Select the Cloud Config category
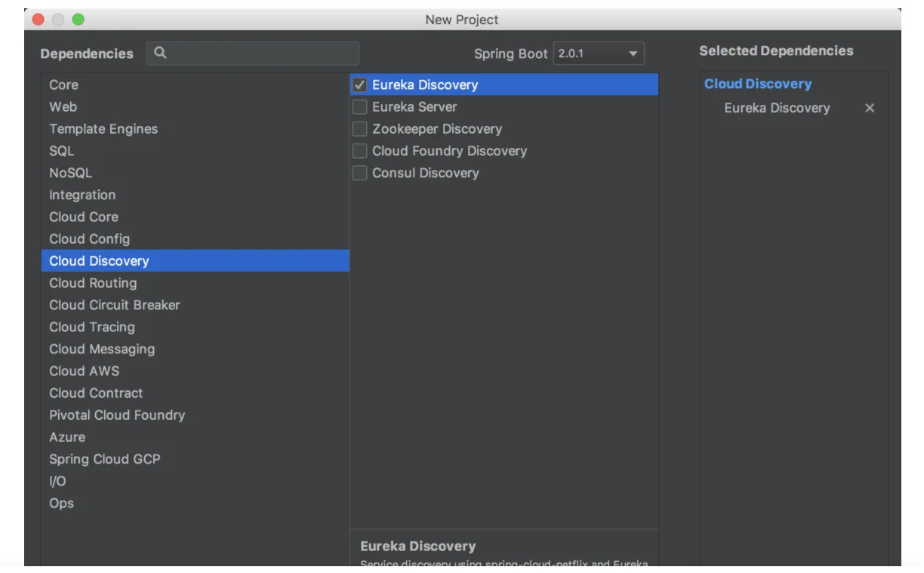The height and width of the screenshot is (573, 924). coord(195,239)
